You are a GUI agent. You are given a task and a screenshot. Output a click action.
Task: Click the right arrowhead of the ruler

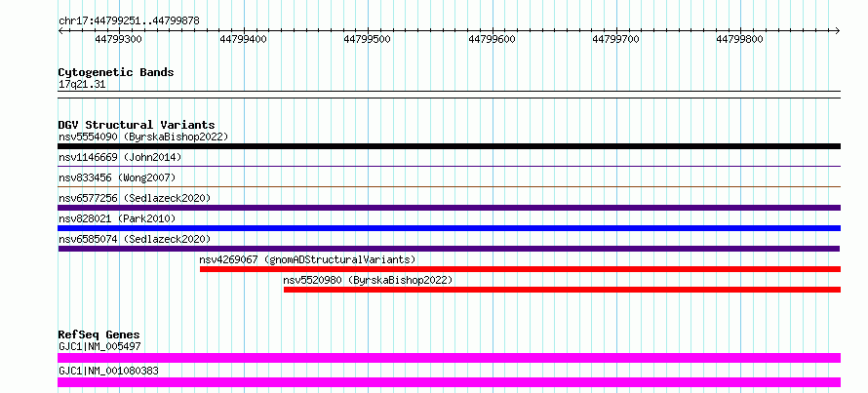click(838, 30)
